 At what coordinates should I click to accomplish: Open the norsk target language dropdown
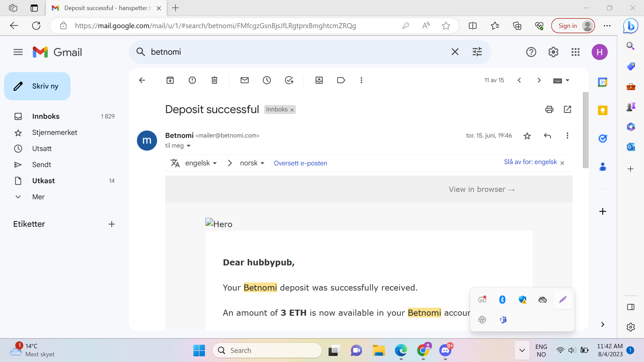pyautogui.click(x=252, y=163)
